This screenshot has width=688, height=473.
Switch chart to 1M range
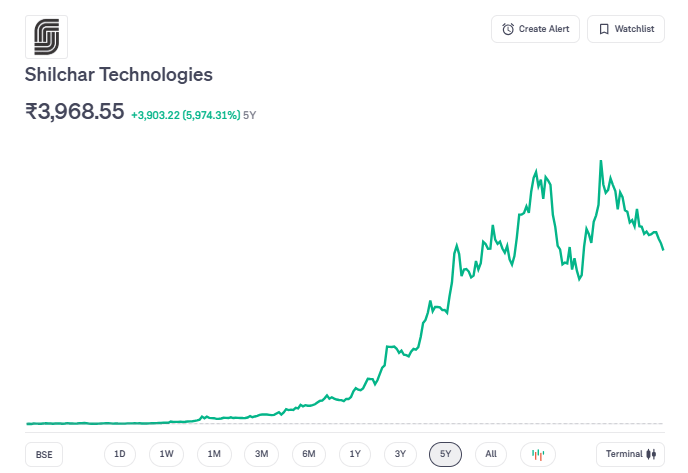pos(214,454)
